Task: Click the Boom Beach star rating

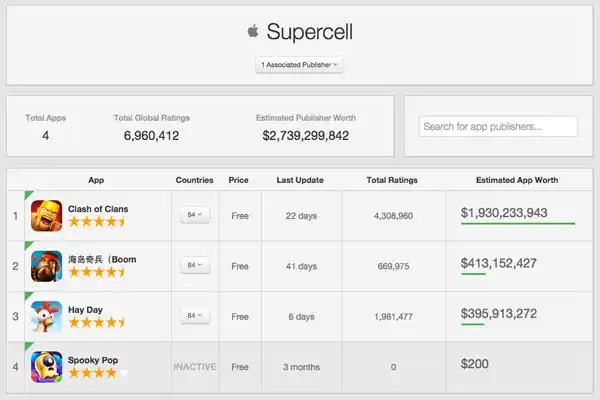Action: click(97, 272)
